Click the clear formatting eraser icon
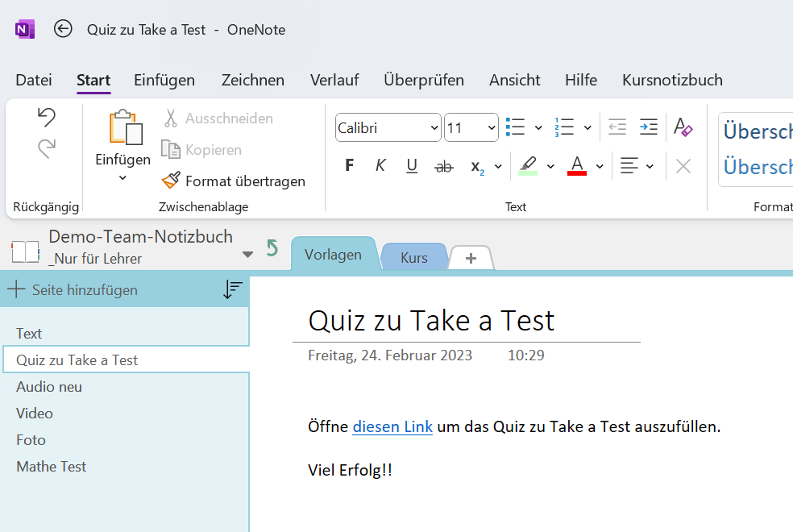 (683, 127)
